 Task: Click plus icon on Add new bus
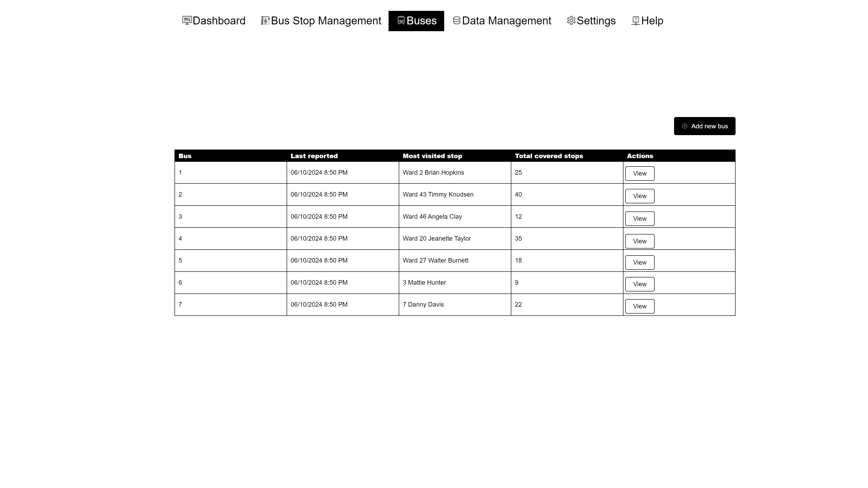pyautogui.click(x=684, y=126)
